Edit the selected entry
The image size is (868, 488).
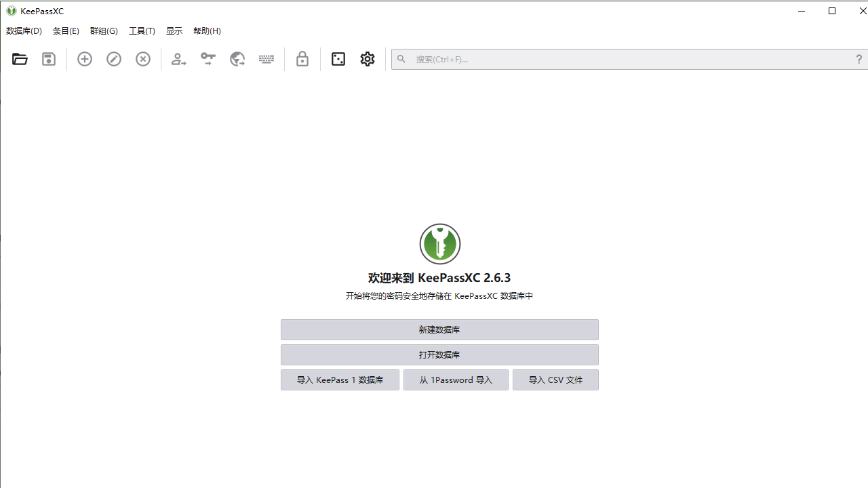pyautogui.click(x=113, y=59)
